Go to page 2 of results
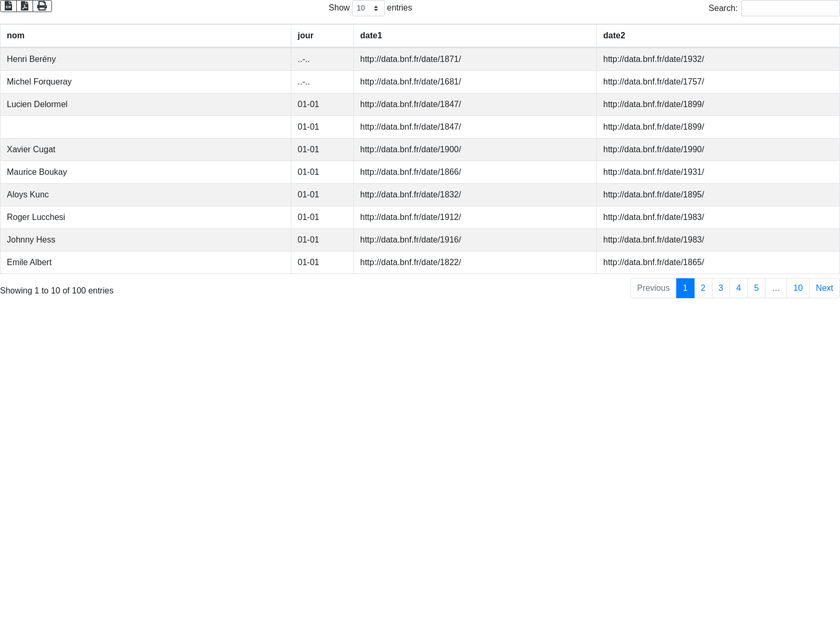Image resolution: width=840 pixels, height=630 pixels. pos(703,288)
